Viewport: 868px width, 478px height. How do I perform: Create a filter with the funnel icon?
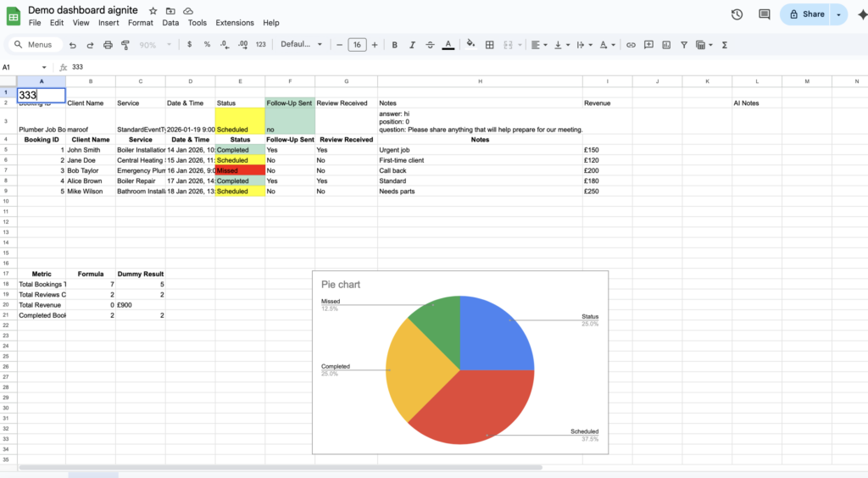tap(685, 45)
